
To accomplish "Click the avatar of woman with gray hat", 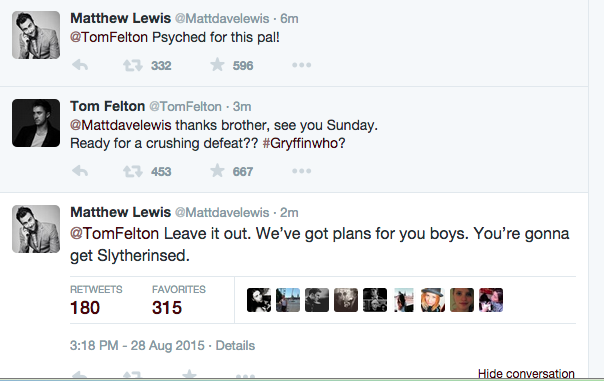I will coord(433,300).
